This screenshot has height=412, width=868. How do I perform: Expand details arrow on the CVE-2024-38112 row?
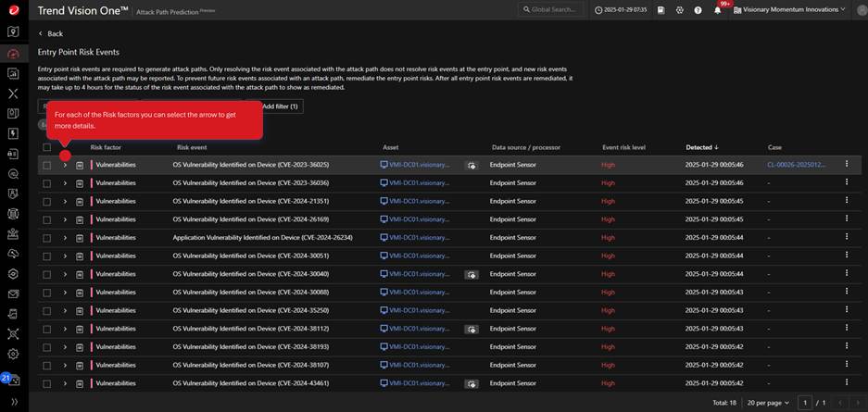pyautogui.click(x=65, y=329)
